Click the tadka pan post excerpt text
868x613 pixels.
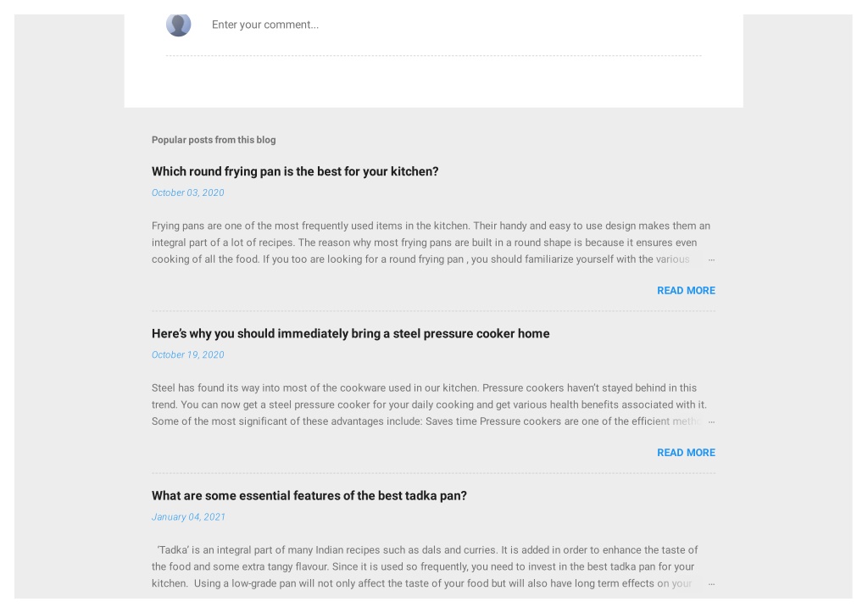coord(425,566)
